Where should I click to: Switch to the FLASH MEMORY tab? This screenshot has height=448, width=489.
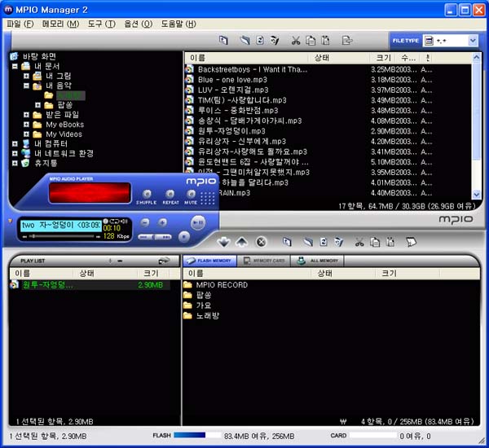click(210, 261)
